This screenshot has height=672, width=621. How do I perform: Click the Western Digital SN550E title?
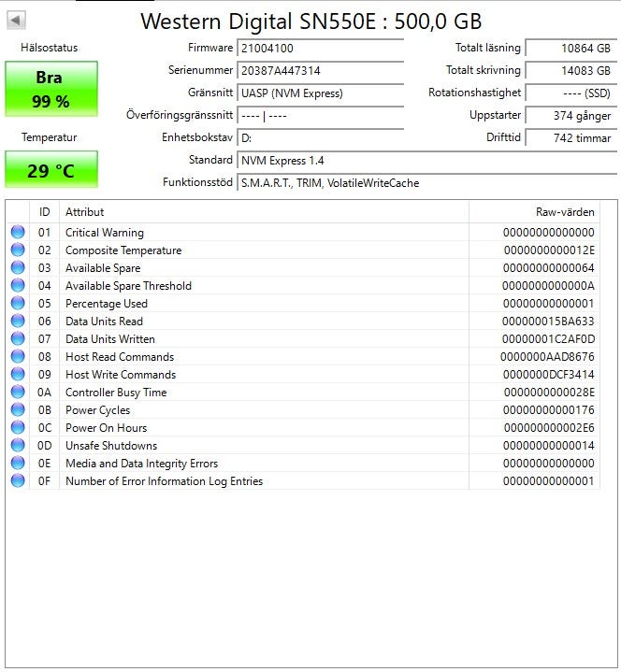tap(311, 21)
